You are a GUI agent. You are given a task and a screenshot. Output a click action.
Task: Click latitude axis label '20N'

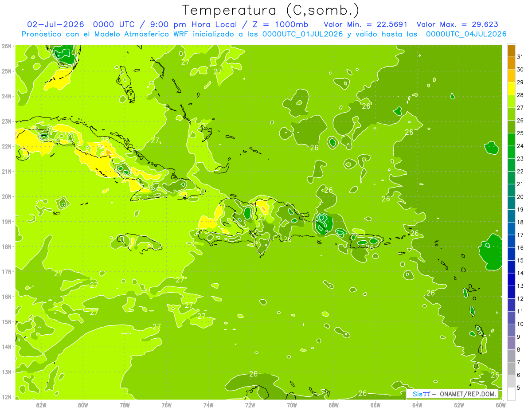pyautogui.click(x=7, y=196)
